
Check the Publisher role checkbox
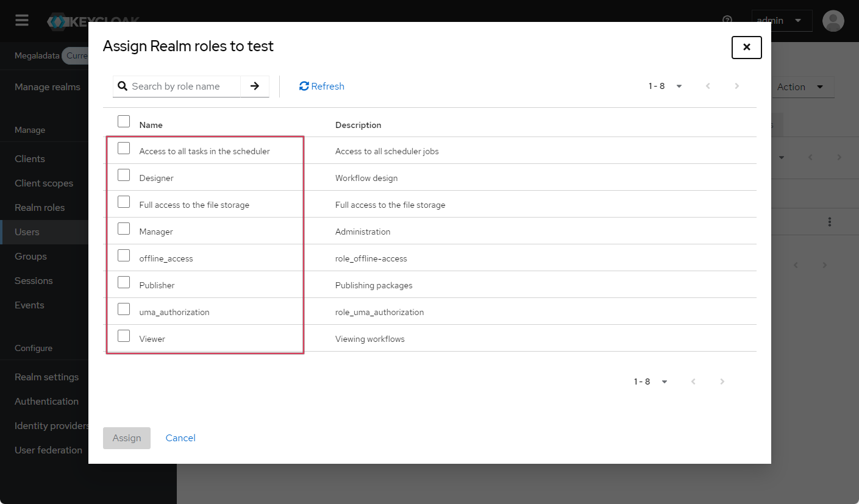pyautogui.click(x=124, y=282)
